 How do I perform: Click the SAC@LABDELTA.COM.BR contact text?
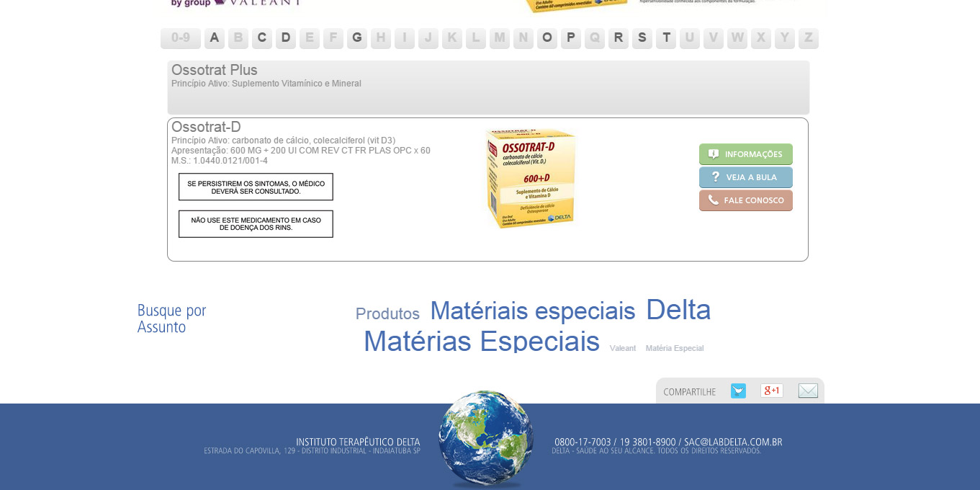(733, 442)
